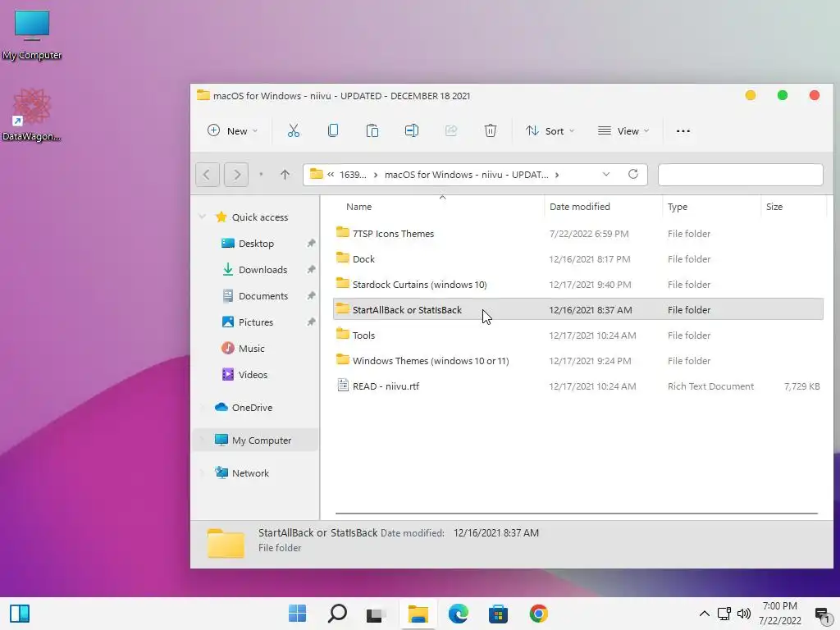
Task: Click the macOS for Windows breadcrumb segment
Action: (x=467, y=175)
